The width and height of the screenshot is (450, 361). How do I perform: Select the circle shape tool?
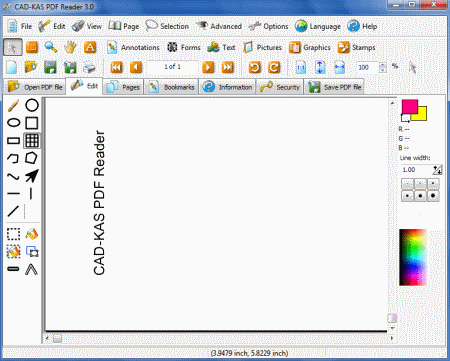click(x=32, y=105)
